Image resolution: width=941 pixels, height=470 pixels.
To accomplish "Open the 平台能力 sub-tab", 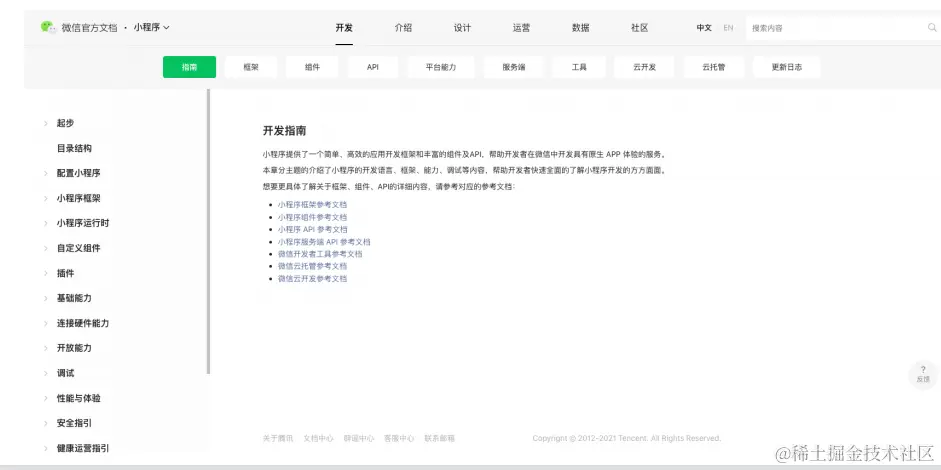I will (x=441, y=67).
